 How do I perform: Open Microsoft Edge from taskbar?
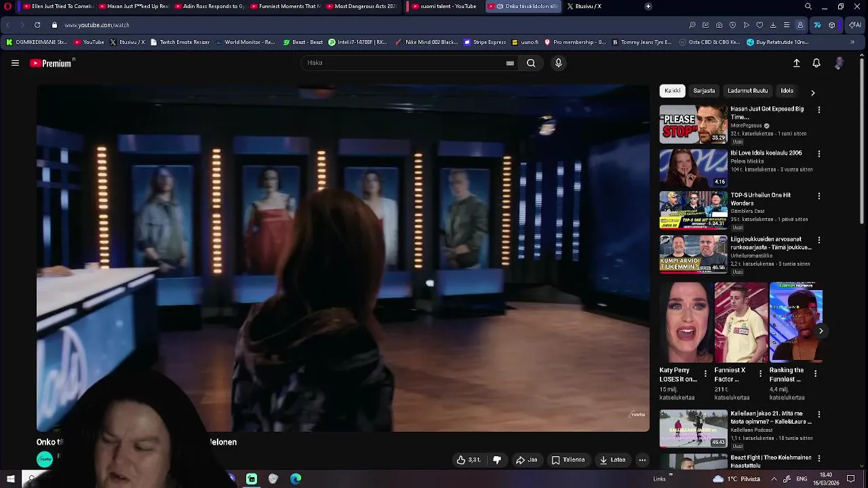(296, 479)
